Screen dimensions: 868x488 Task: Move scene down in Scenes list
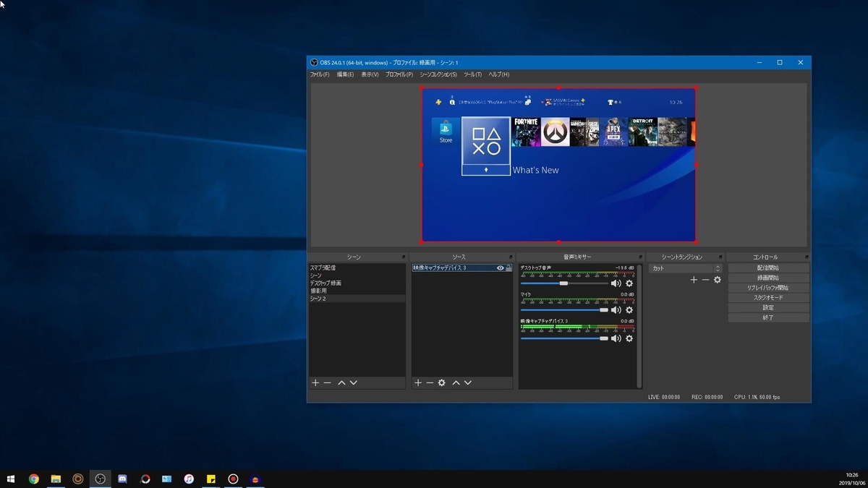354,382
